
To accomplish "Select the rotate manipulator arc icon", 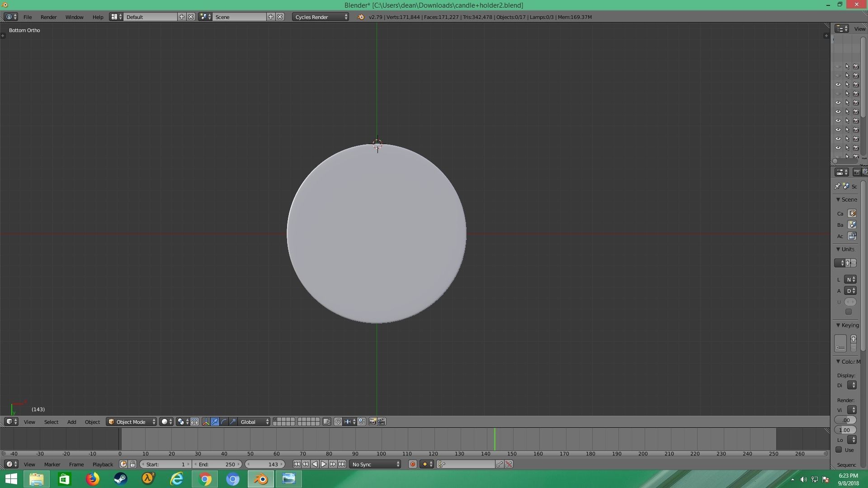I will tap(224, 422).
